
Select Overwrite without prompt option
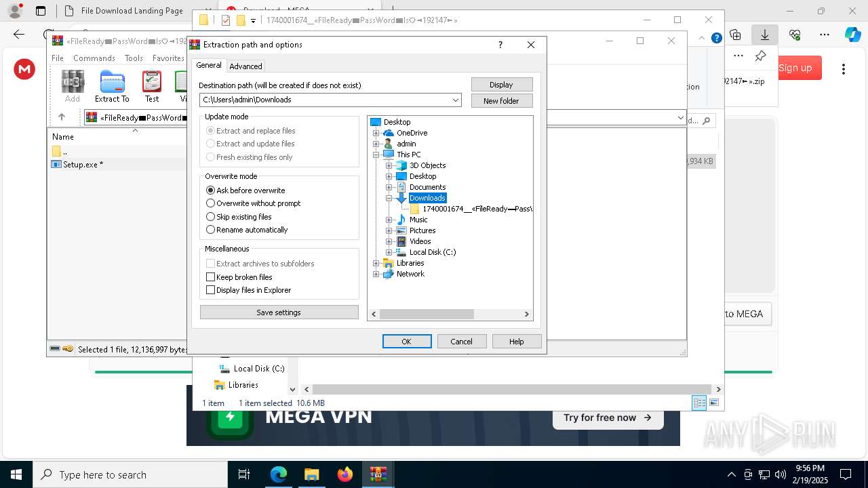(253, 203)
